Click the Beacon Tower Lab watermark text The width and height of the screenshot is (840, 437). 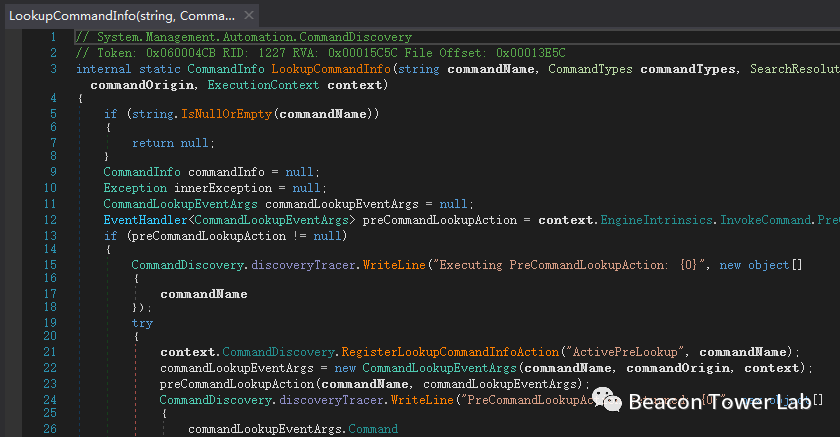719,402
